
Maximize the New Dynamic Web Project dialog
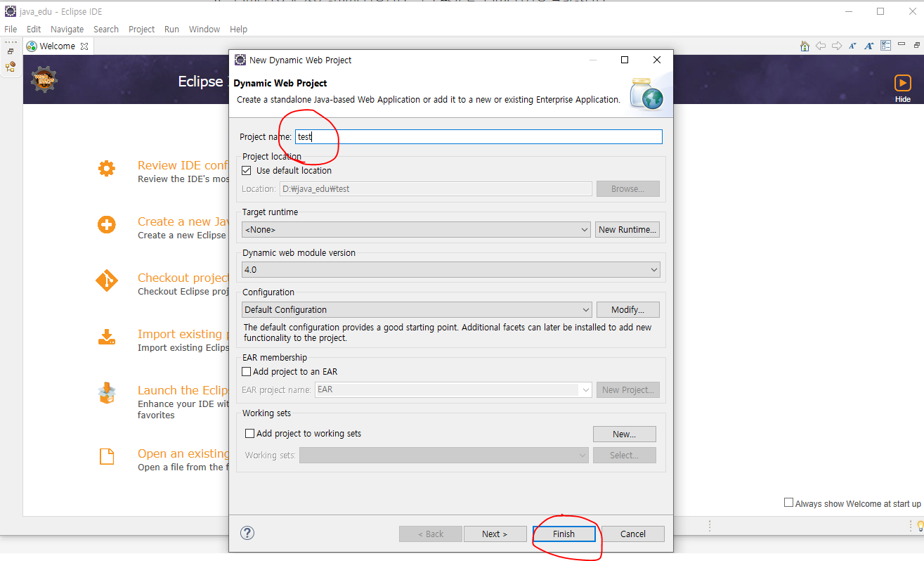click(x=625, y=60)
